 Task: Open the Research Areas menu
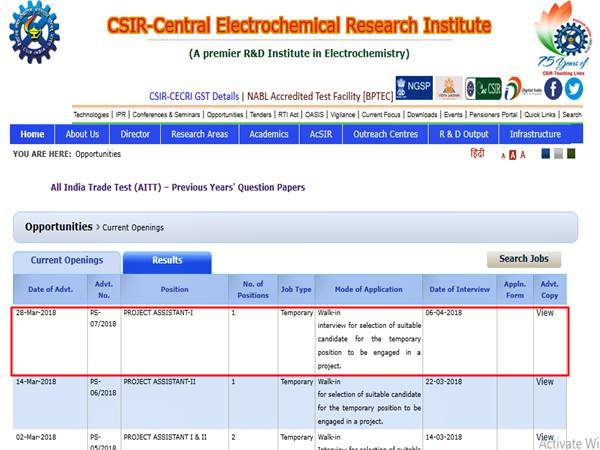[199, 134]
